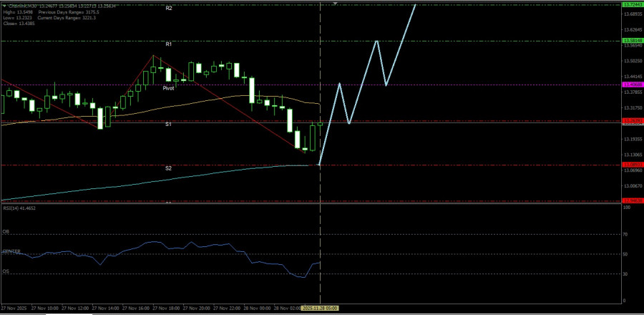Viewport: 644px width, 315px height.
Task: Select the R2 pivot level label
Action: (x=169, y=8)
